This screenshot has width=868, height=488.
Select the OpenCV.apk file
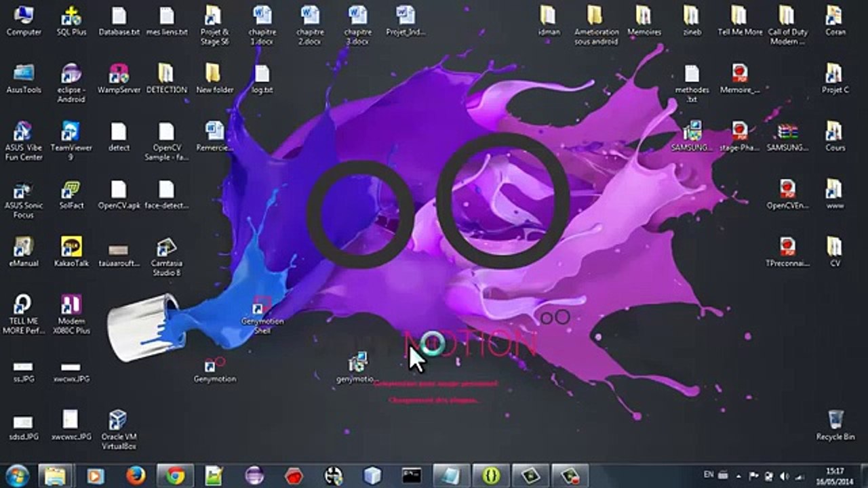pos(119,195)
